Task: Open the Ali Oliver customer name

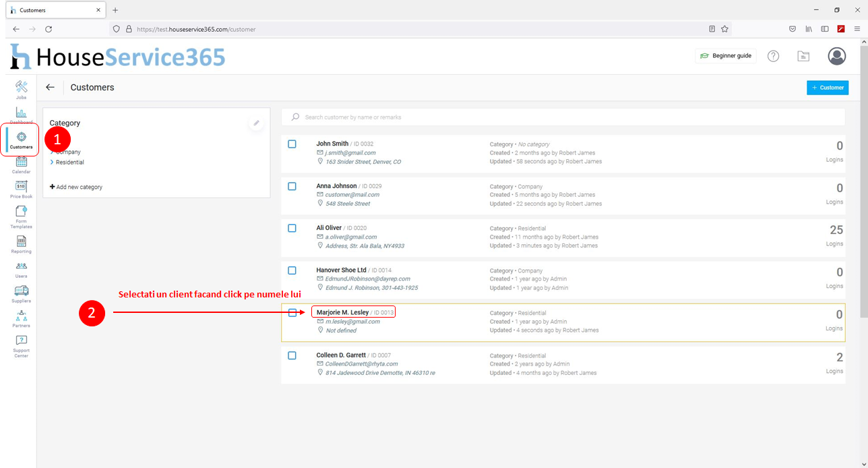Action: [x=329, y=228]
